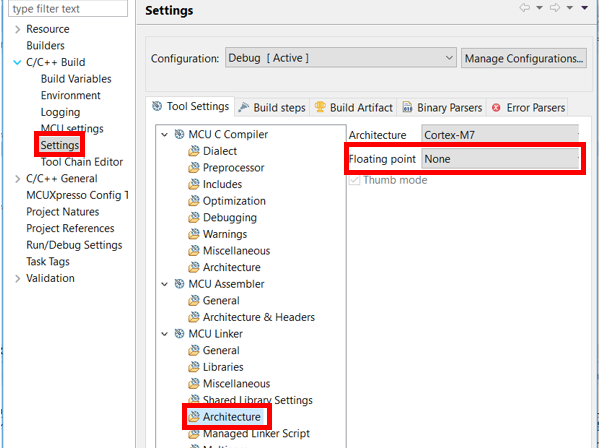Click the Manage Configurations button
Screen dimensions: 601x448
(x=524, y=58)
